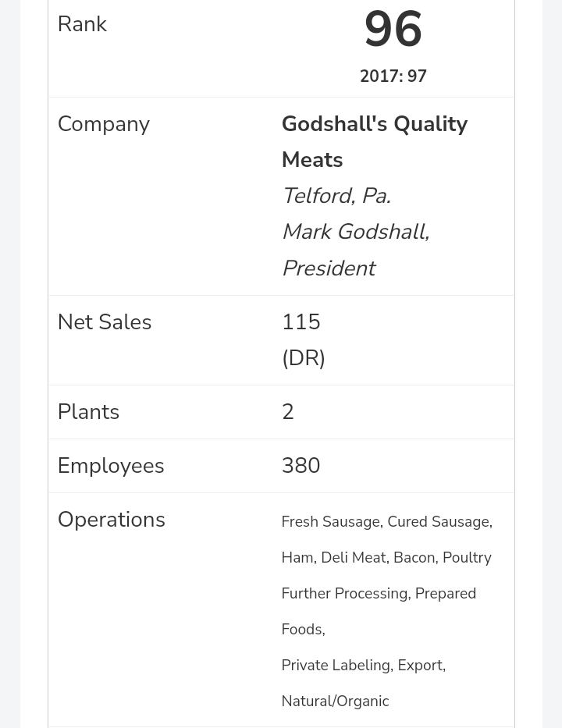Select the Employees row label
Screen dimensions: 562x728
(x=111, y=466)
